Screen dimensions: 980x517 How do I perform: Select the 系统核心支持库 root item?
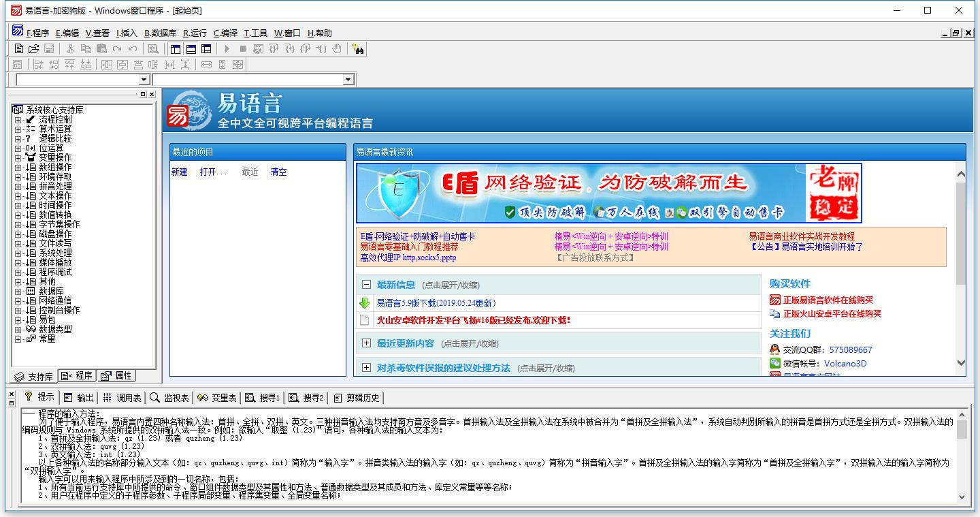(55, 110)
